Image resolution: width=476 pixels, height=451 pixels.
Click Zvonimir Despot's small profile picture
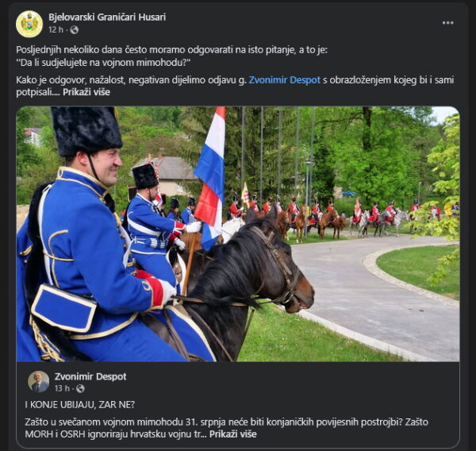click(x=39, y=381)
